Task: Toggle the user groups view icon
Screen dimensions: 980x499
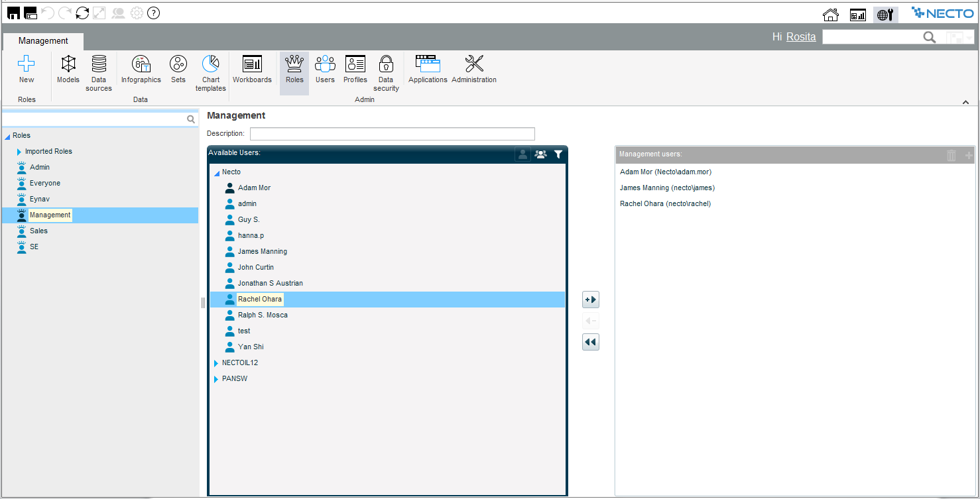Action: (x=540, y=154)
